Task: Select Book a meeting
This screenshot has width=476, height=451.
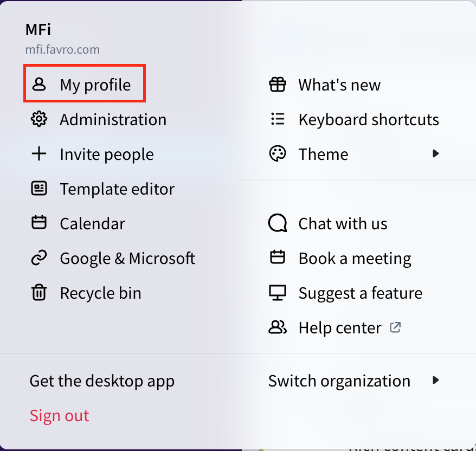Action: tap(355, 258)
